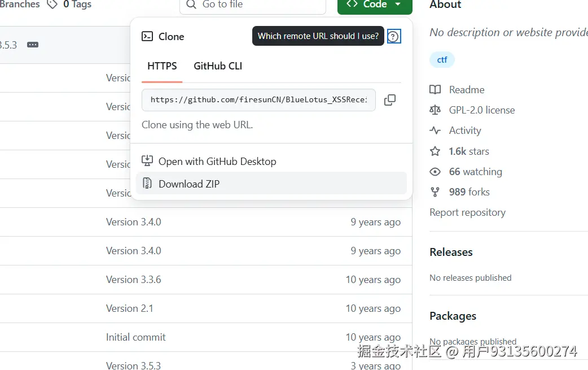Expand commit message ellipsis button
The width and height of the screenshot is (588, 370).
pyautogui.click(x=33, y=45)
